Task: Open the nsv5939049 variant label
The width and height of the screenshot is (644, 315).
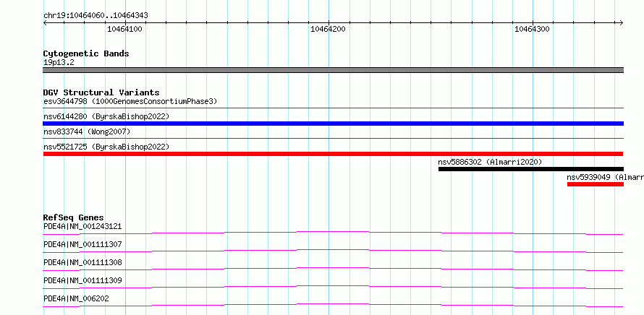Action: (x=606, y=177)
